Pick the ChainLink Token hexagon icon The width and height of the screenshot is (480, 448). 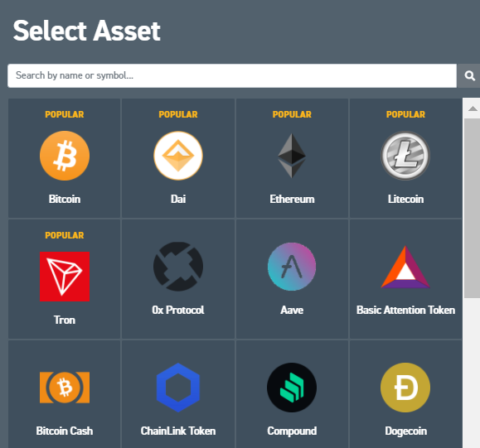click(178, 388)
